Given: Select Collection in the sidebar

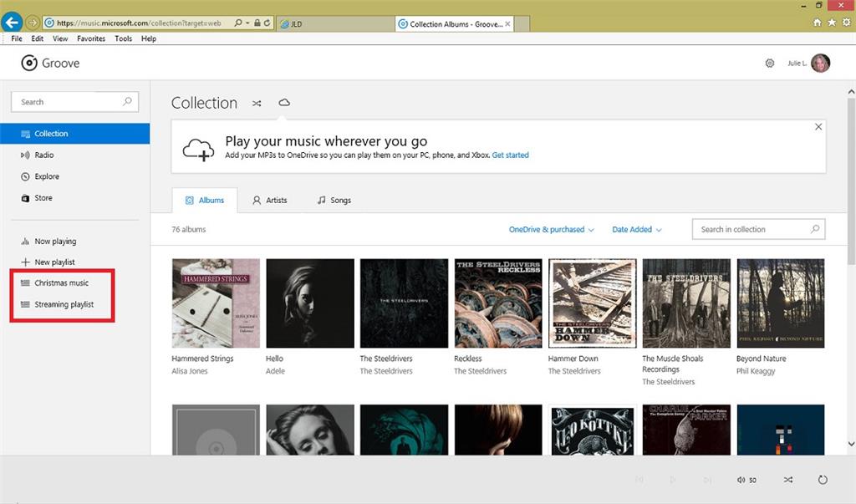Looking at the screenshot, I should (x=74, y=134).
